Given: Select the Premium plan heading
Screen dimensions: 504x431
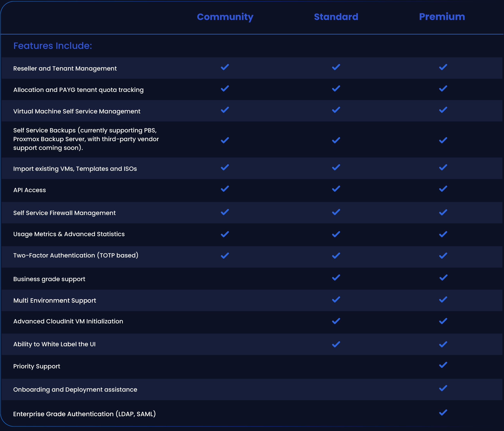Looking at the screenshot, I should [x=442, y=17].
